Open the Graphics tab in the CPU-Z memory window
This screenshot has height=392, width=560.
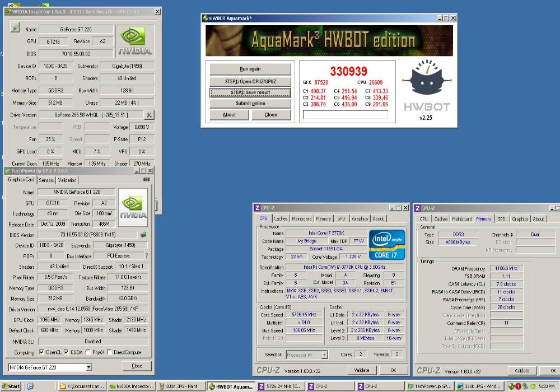pos(520,219)
